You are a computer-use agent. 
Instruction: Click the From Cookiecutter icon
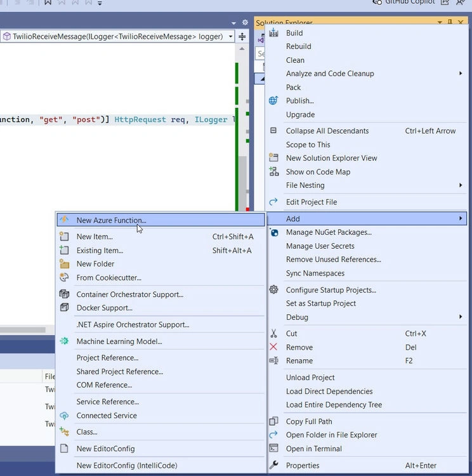click(64, 277)
